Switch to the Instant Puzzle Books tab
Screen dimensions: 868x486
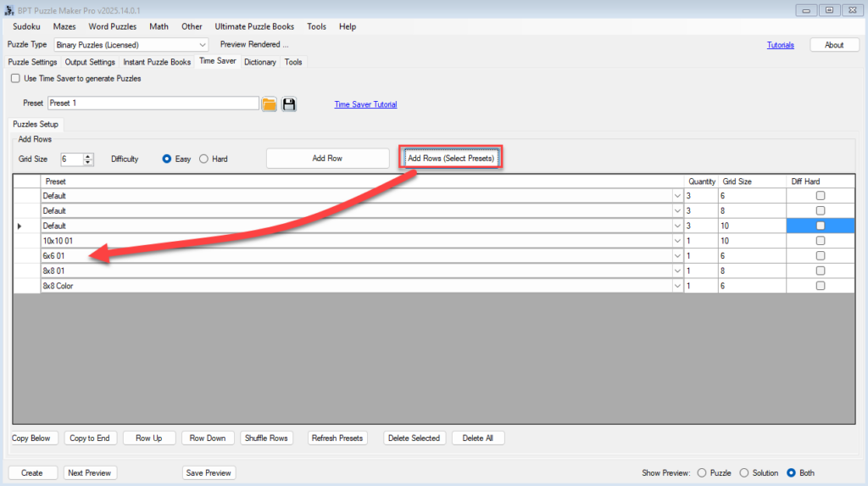click(x=157, y=62)
